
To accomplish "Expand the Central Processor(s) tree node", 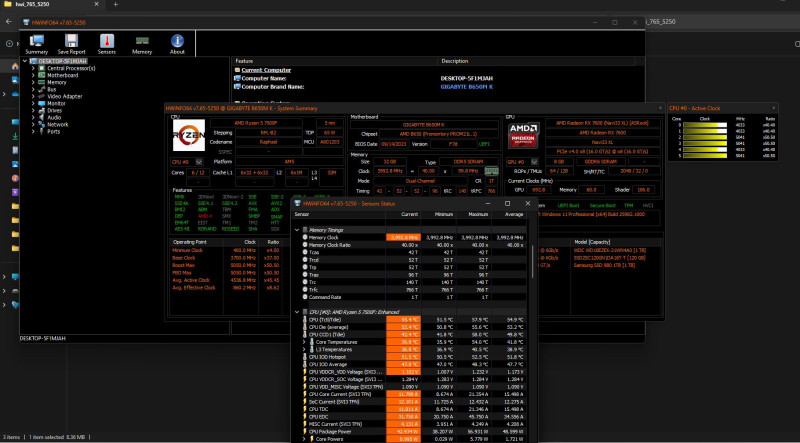I will pyautogui.click(x=33, y=68).
